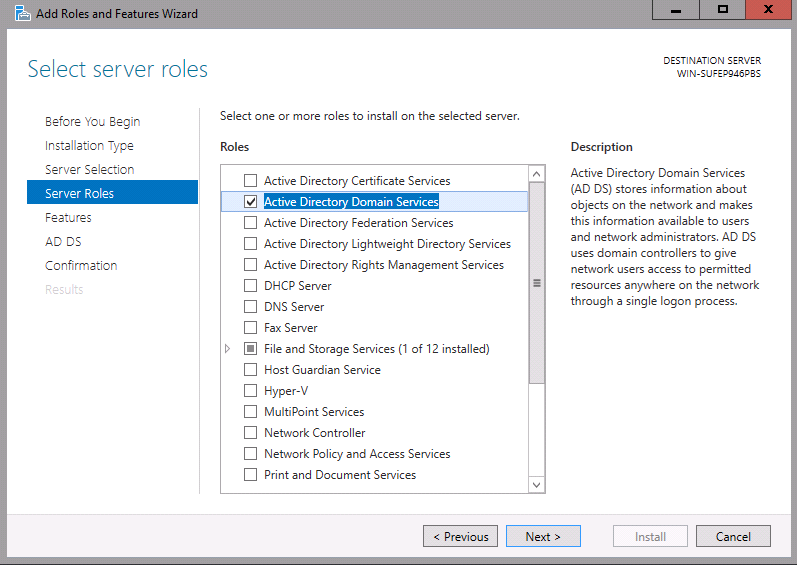Check Network Controller role
Screen dimensions: 797x565
[250, 433]
